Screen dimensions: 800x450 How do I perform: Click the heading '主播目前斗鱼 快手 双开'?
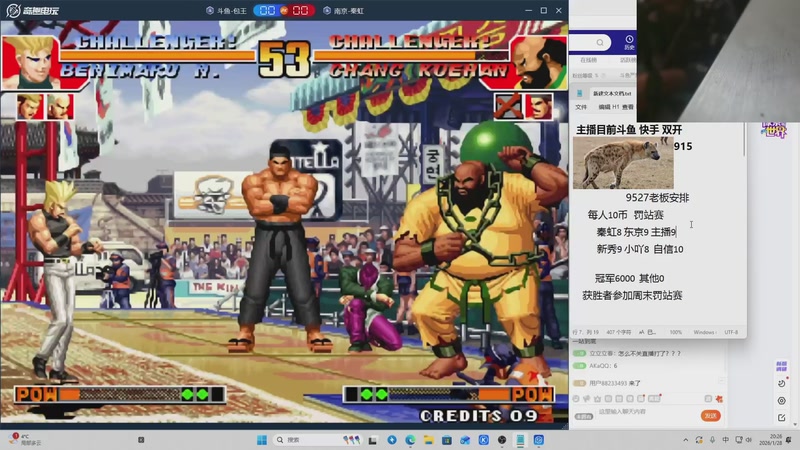pos(629,130)
